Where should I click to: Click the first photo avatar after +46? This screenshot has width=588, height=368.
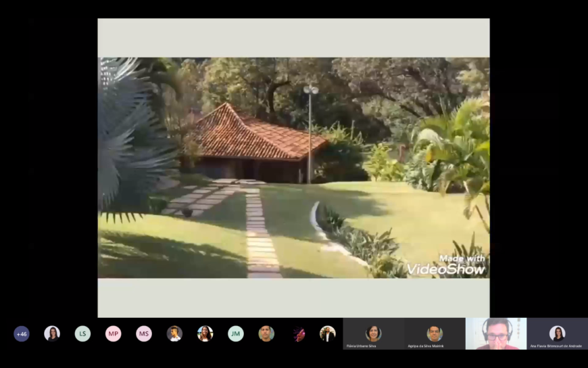click(x=52, y=333)
